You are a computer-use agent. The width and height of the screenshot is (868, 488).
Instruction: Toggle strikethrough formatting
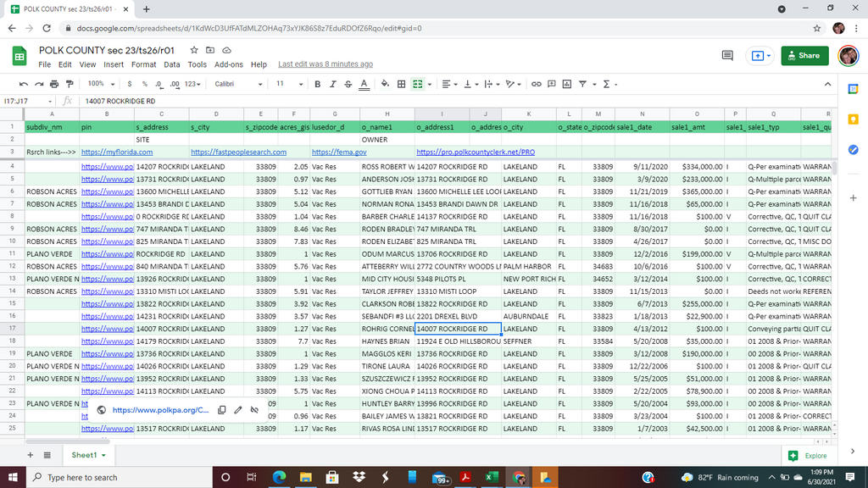pyautogui.click(x=348, y=84)
